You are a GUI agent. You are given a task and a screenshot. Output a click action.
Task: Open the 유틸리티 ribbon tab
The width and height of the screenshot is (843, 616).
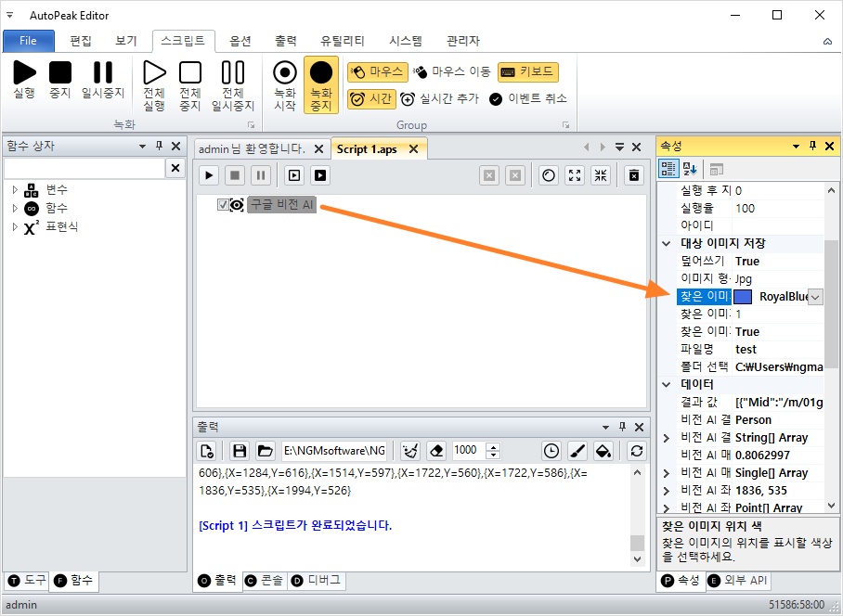pyautogui.click(x=343, y=41)
